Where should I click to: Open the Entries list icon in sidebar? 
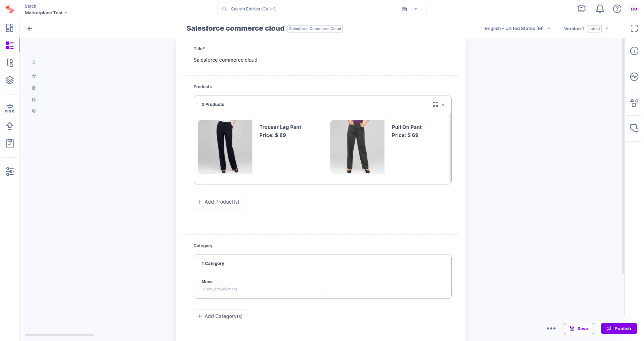point(10,45)
